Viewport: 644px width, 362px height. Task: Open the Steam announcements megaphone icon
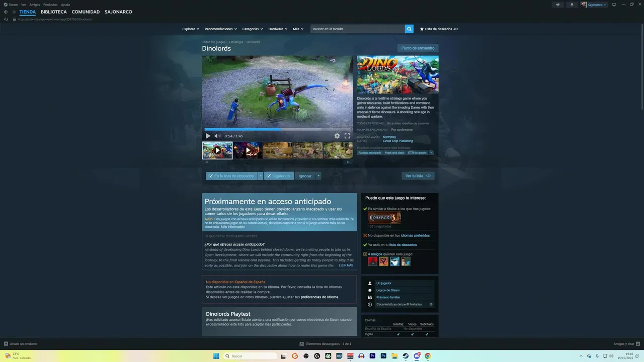tap(557, 5)
